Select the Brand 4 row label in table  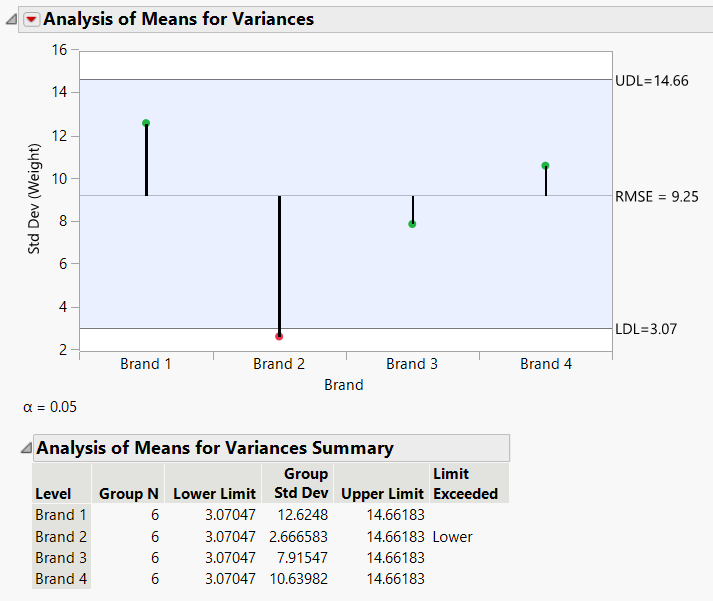click(54, 578)
